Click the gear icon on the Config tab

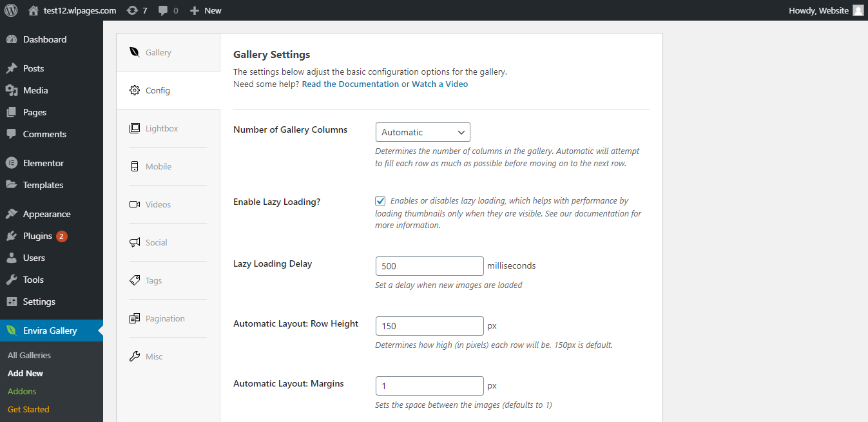click(135, 90)
